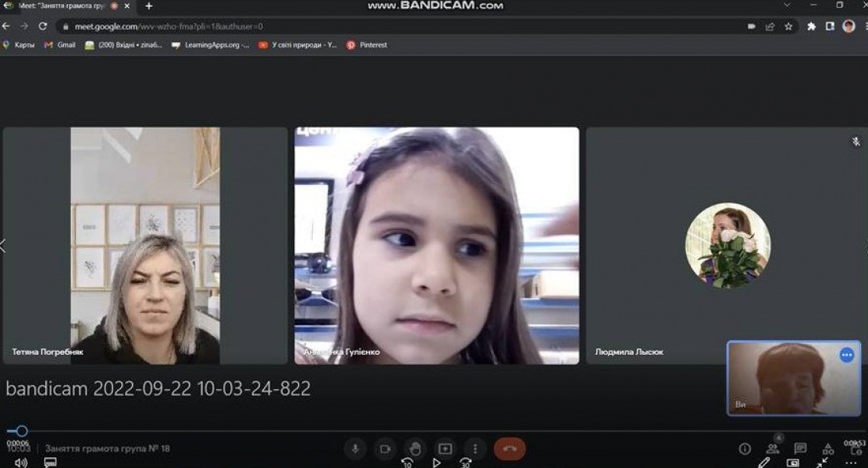Click the Present screen icon
This screenshot has width=868, height=468.
[x=445, y=448]
